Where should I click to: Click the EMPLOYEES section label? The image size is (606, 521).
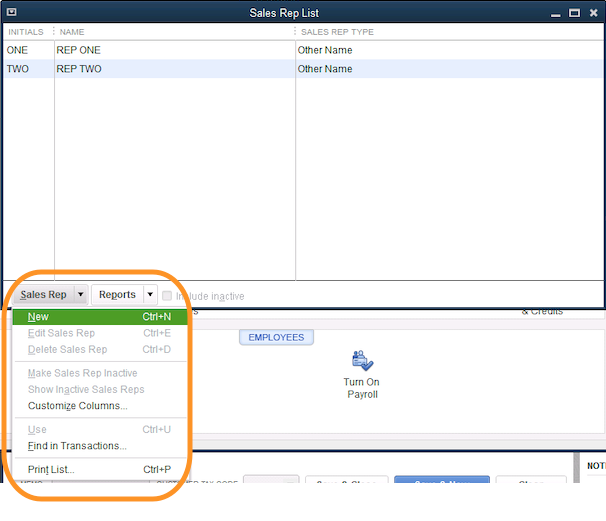click(x=275, y=338)
